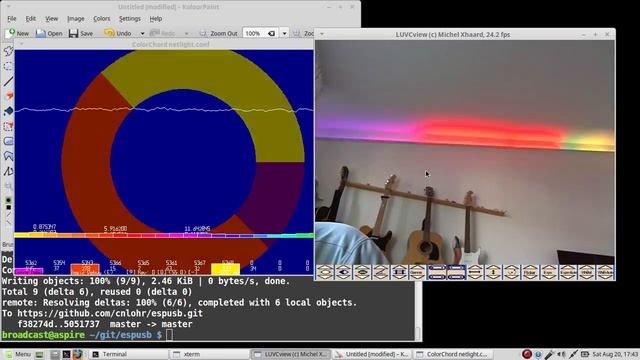Click the github.com/cnlohr/espusb.git URL text
The image size is (640, 360).
[x=110, y=313]
